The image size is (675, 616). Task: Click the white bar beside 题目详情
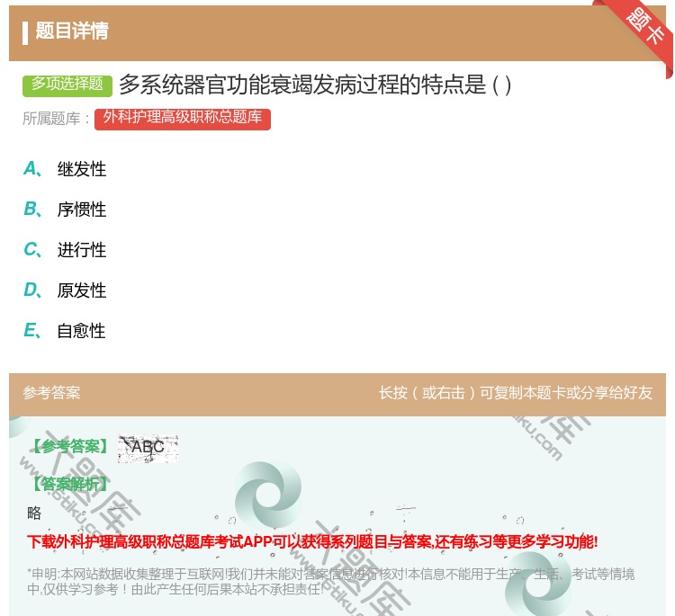(x=25, y=31)
